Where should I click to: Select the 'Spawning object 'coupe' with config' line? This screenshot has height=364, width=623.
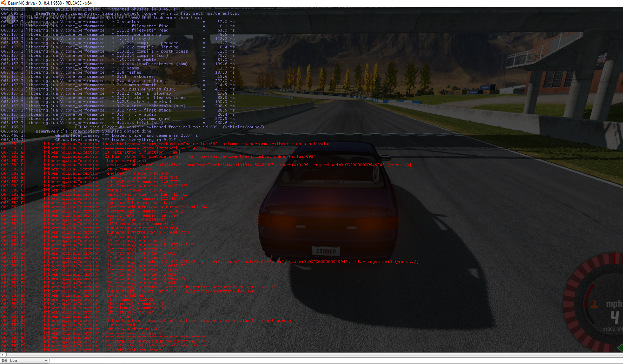coord(171,13)
